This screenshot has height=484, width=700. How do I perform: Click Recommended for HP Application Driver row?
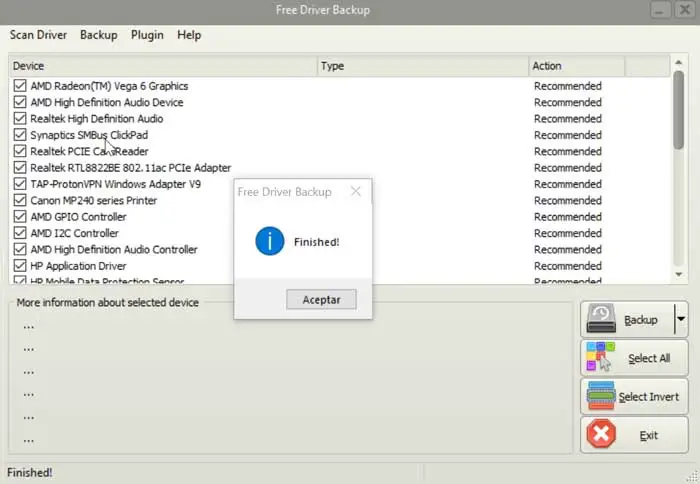[x=568, y=266]
